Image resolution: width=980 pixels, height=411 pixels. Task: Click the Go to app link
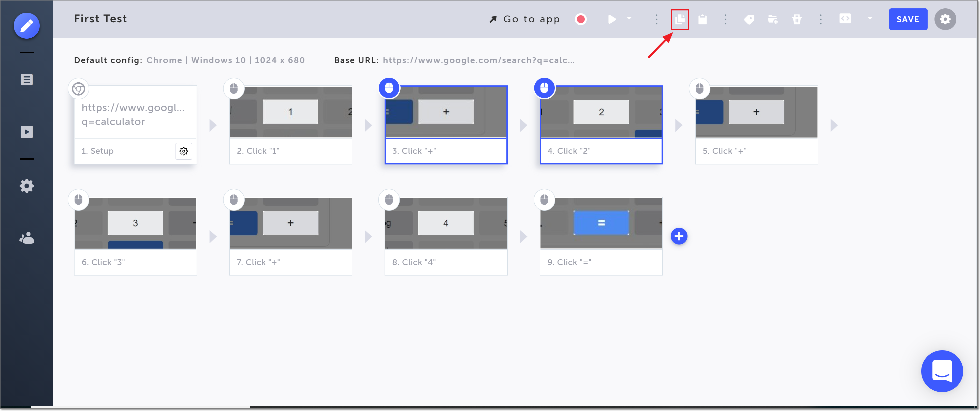pos(525,19)
